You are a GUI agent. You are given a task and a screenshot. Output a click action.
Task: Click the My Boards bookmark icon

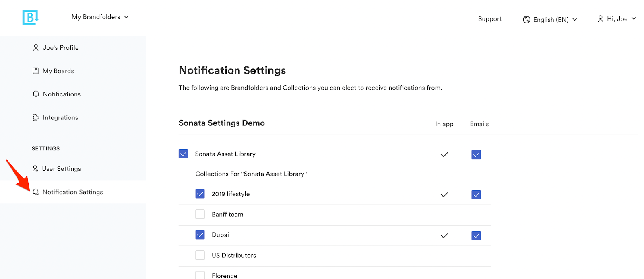pyautogui.click(x=36, y=71)
